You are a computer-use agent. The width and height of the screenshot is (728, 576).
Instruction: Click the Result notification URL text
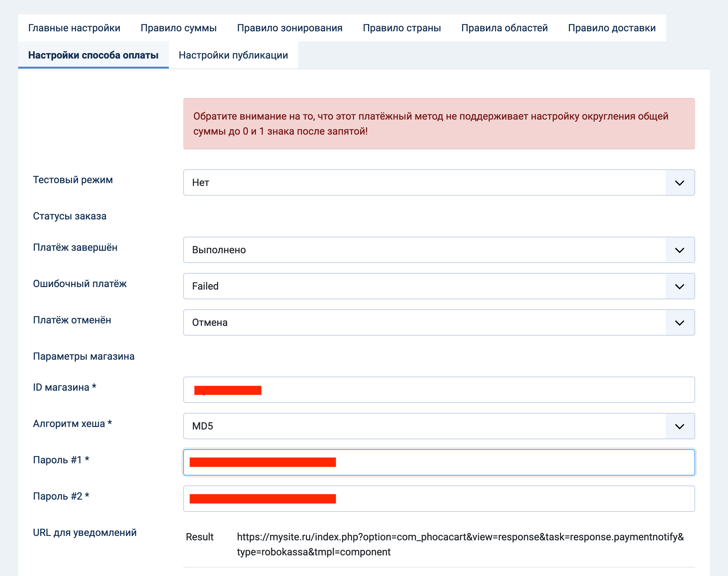point(460,544)
